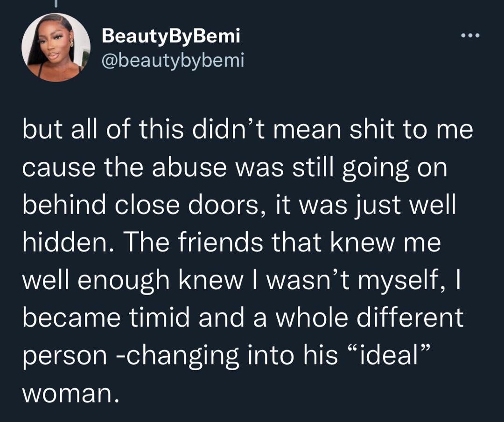Open BeautyByBemi's profile picture
This screenshot has width=504, height=422.
coord(56,48)
